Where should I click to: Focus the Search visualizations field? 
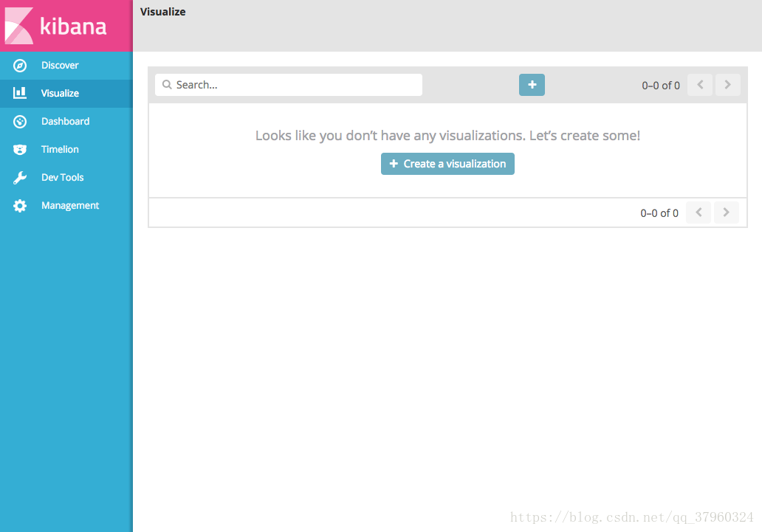(x=289, y=85)
